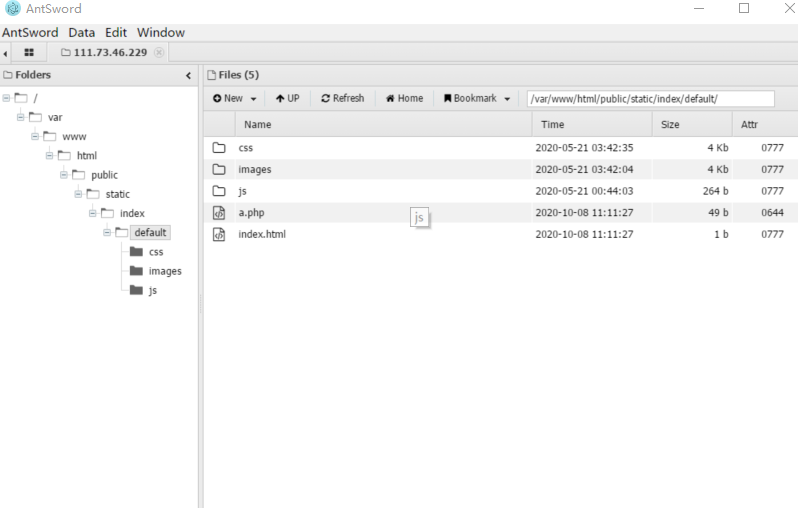Select the index.html file icon
This screenshot has width=798, height=508.
tap(219, 234)
